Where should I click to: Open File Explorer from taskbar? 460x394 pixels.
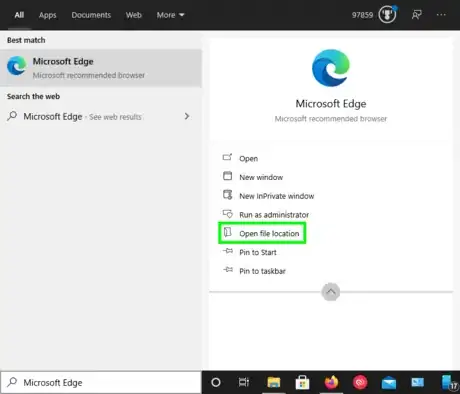(273, 383)
